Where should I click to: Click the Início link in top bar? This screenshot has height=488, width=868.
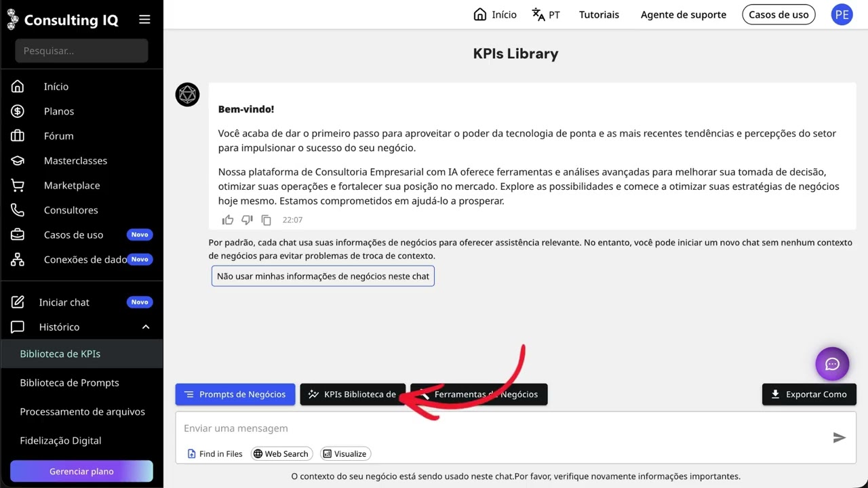(x=495, y=14)
